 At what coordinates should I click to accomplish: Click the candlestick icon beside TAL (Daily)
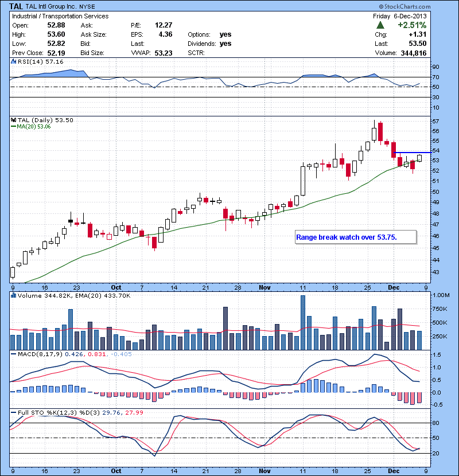click(x=14, y=120)
